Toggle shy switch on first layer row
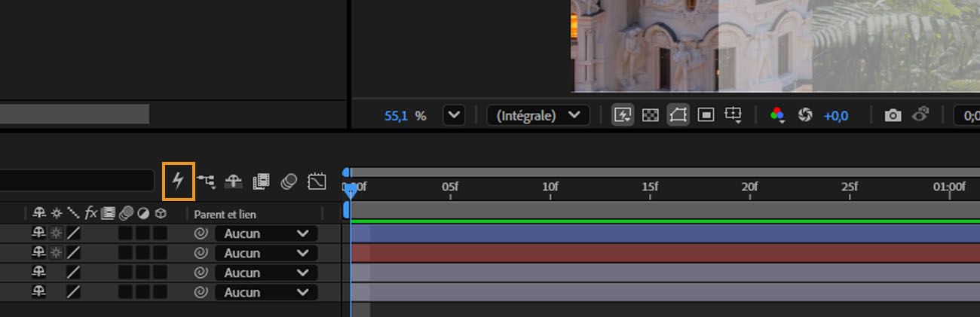This screenshot has height=317, width=980. point(38,233)
